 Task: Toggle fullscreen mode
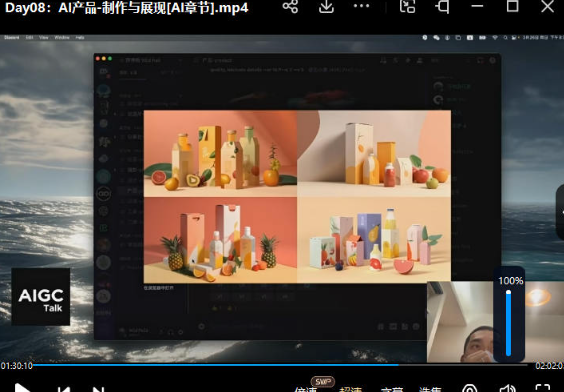click(543, 388)
